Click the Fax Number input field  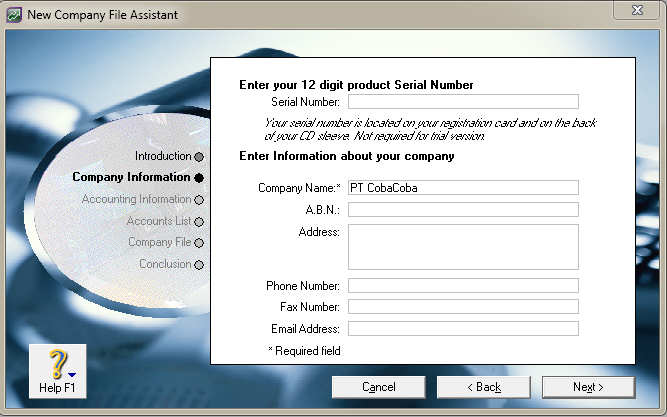(x=463, y=306)
